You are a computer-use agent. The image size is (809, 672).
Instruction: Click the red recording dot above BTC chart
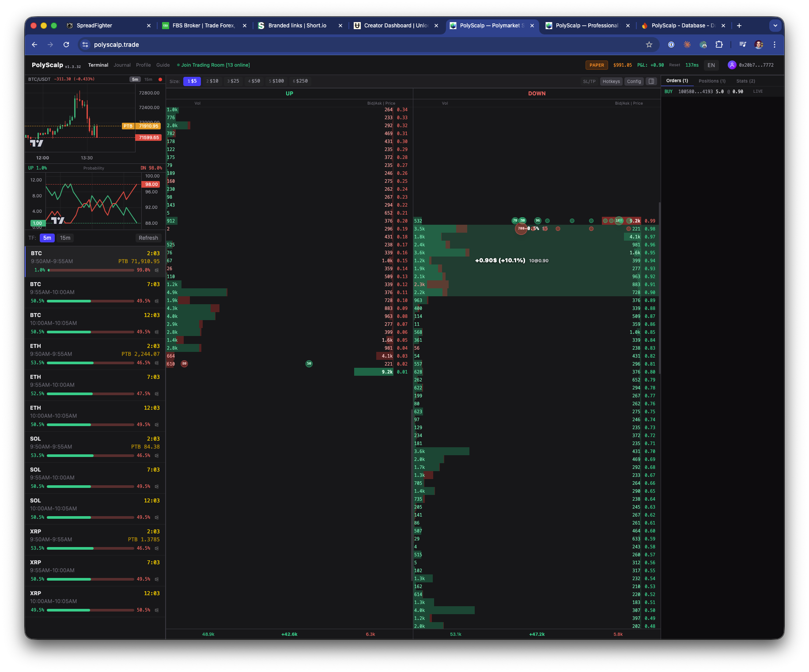160,79
